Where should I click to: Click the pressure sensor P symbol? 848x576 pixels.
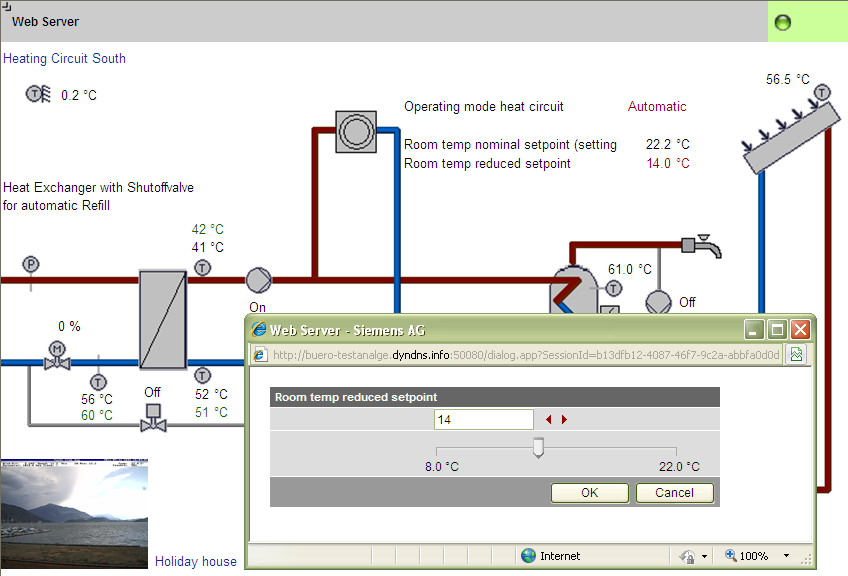click(x=31, y=264)
